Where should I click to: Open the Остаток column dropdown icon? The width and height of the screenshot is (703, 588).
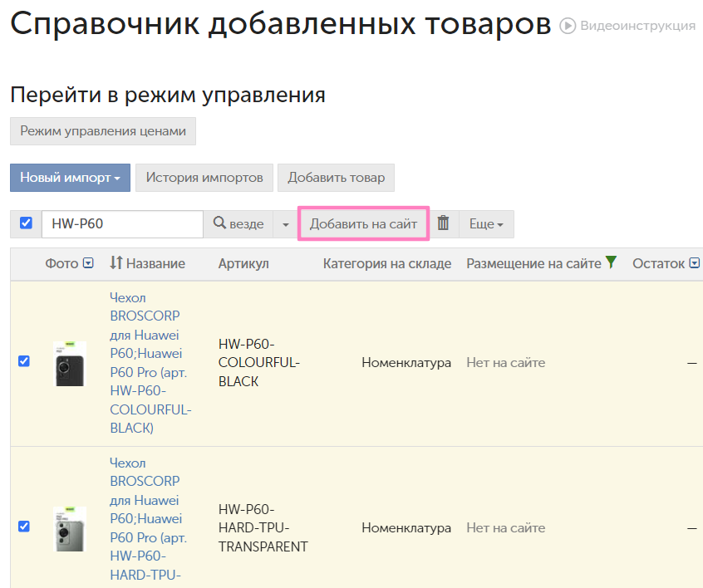695,263
